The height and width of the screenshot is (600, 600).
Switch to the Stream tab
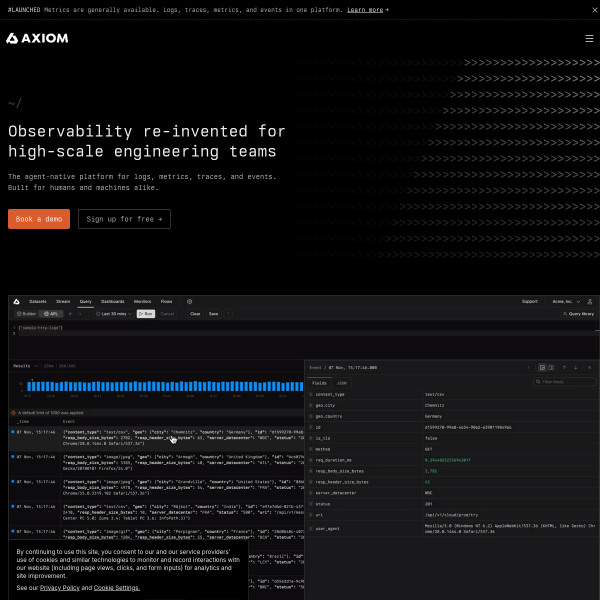63,302
